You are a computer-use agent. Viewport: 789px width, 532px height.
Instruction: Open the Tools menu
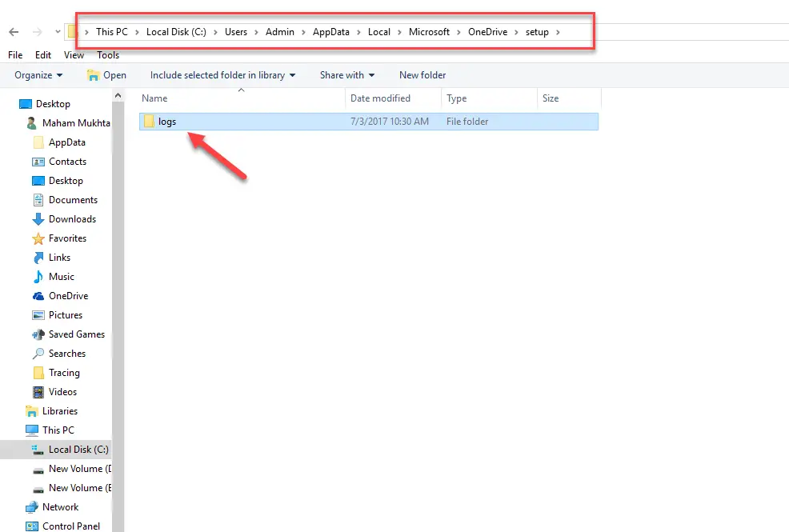click(x=108, y=55)
